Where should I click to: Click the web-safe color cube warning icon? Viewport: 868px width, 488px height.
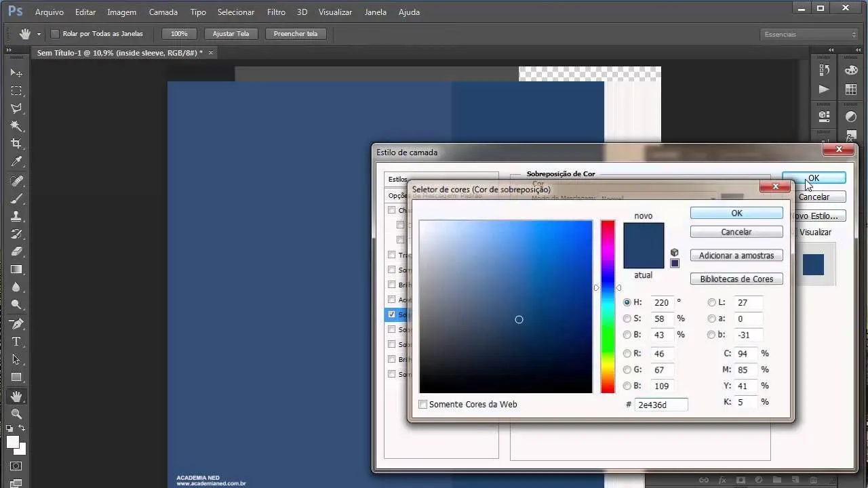[x=674, y=252]
